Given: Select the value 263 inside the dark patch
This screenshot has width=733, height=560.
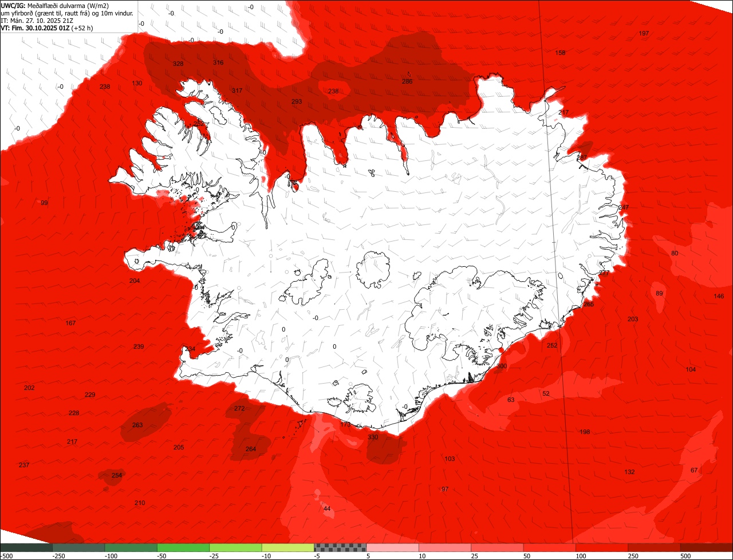Looking at the screenshot, I should coord(137,425).
